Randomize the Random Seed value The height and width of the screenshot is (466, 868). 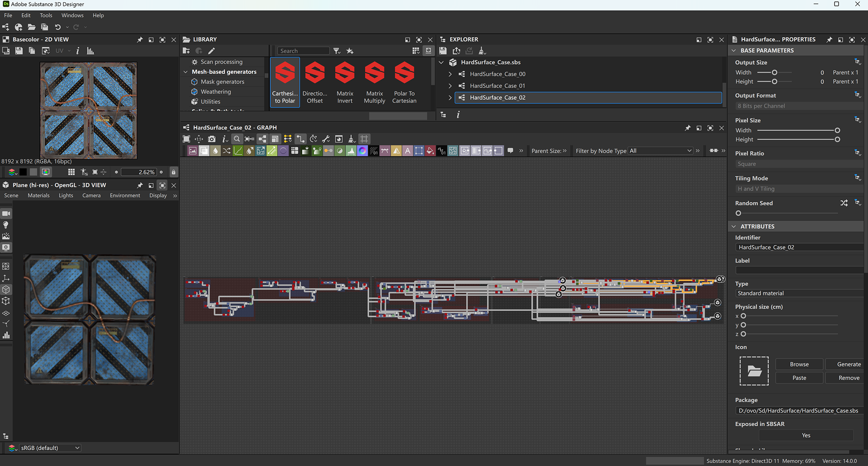click(844, 203)
